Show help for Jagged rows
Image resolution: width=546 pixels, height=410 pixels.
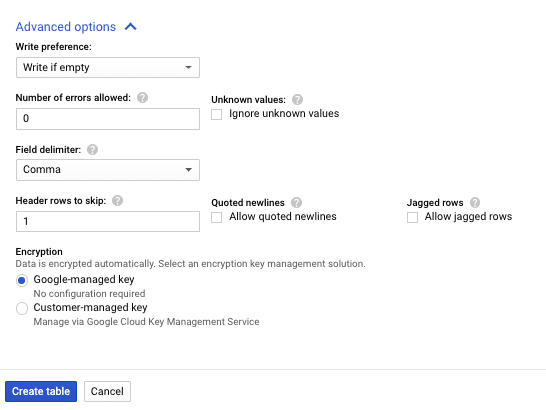pyautogui.click(x=475, y=202)
